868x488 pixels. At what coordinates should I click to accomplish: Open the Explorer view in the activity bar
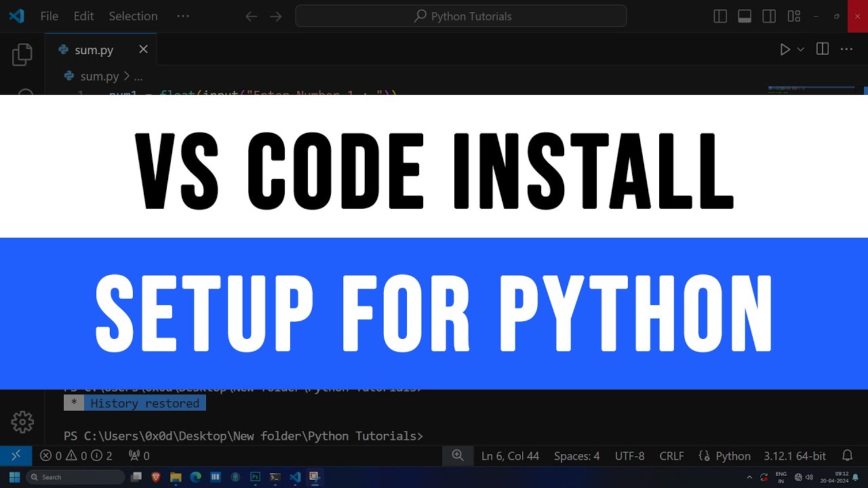[x=22, y=54]
